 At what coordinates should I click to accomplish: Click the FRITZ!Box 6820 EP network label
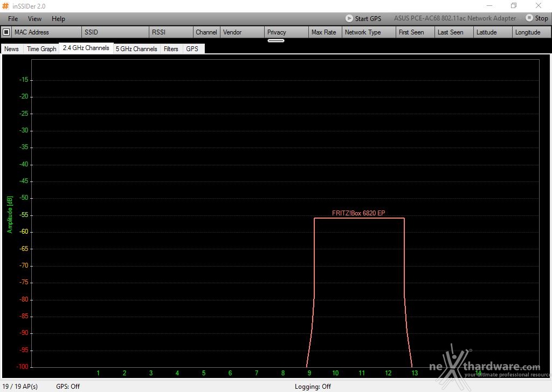point(358,213)
